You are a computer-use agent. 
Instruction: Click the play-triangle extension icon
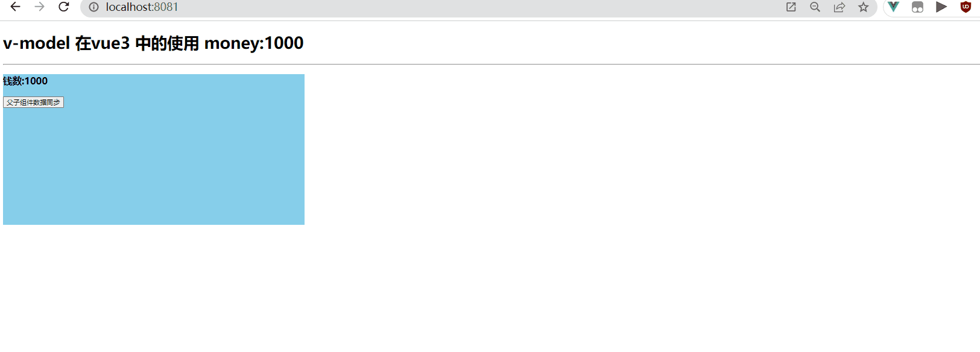click(x=941, y=7)
